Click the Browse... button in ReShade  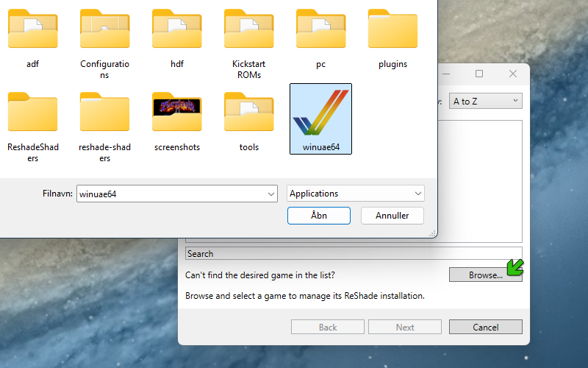coord(486,275)
